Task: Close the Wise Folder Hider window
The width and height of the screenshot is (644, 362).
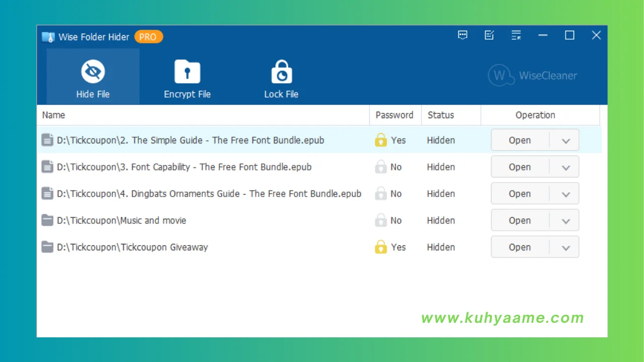Action: (x=596, y=35)
